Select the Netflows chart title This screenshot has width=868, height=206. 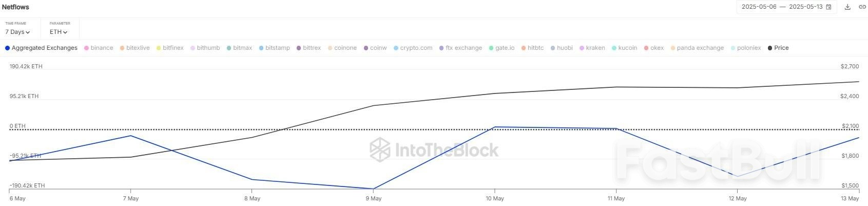15,7
